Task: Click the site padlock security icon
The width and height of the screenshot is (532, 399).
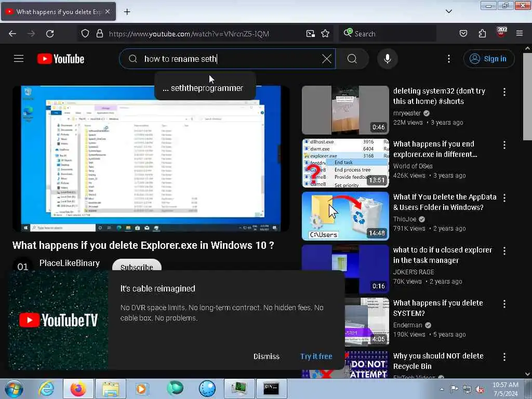Action: [x=99, y=34]
